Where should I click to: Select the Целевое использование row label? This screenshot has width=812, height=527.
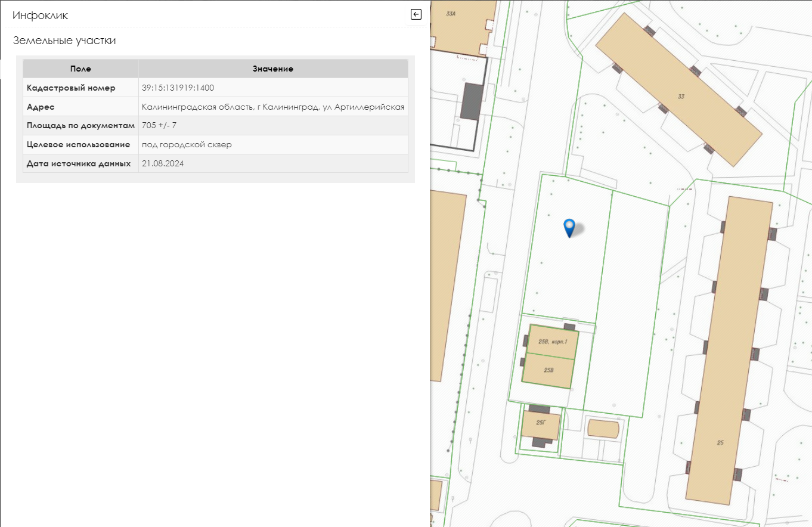(78, 144)
